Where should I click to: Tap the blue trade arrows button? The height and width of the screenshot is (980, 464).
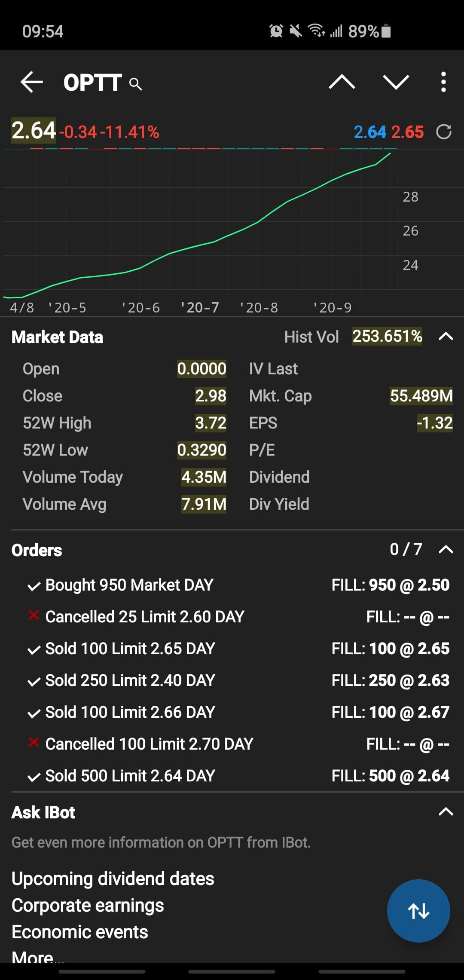point(418,911)
